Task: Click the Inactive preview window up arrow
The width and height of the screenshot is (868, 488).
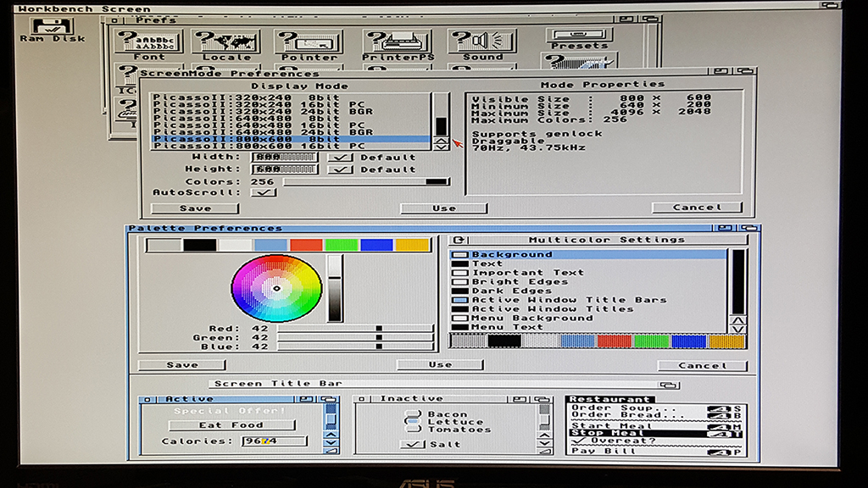Action: tap(544, 435)
